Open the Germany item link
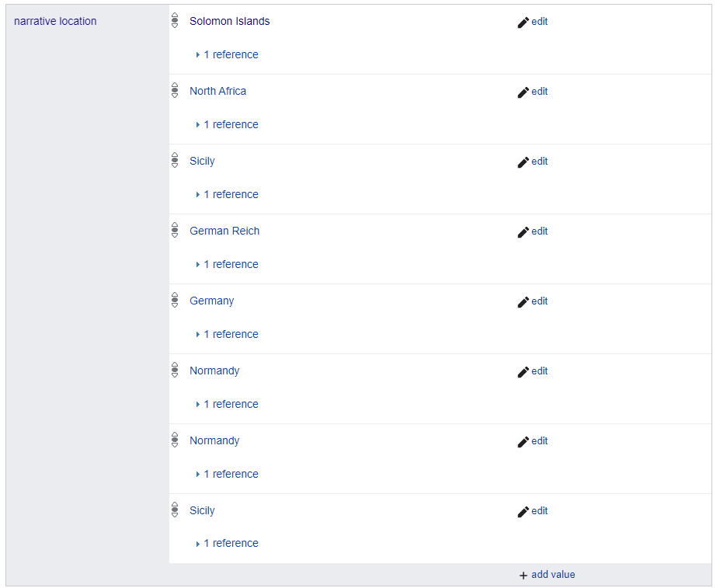Viewport: 720px width, 588px height. [211, 301]
